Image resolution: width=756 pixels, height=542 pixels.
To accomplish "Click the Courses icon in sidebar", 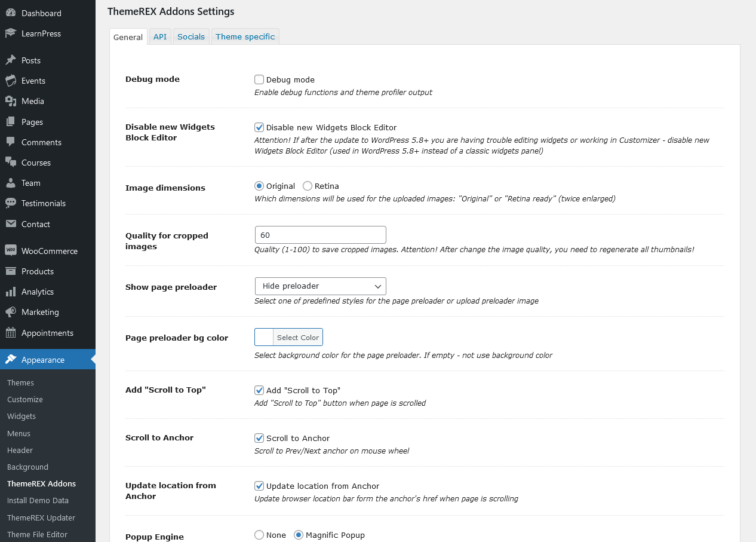I will coord(11,163).
